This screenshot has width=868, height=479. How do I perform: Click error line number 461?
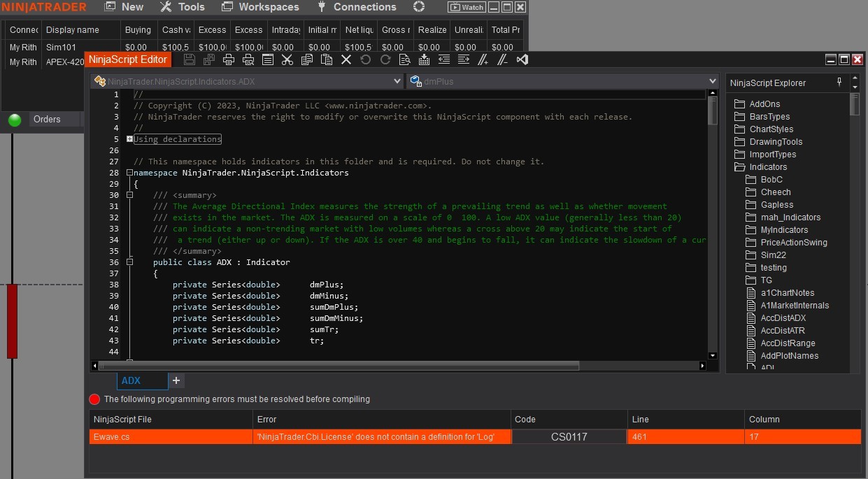[x=685, y=437]
